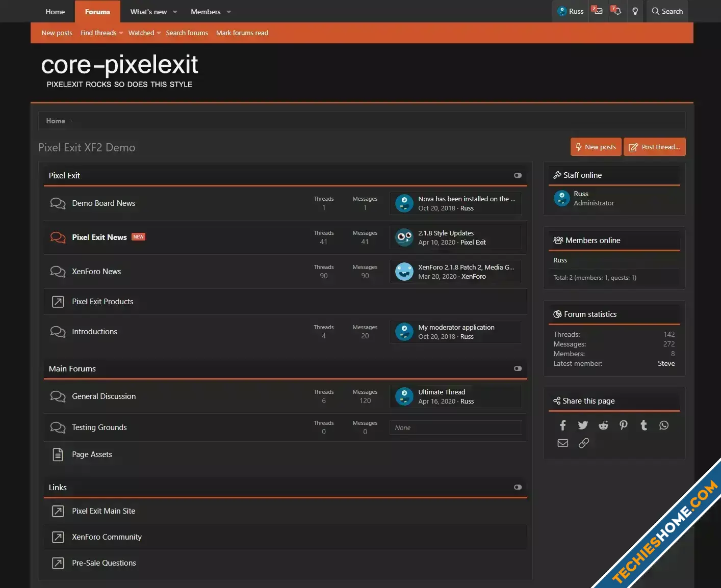Share page on Tumblr
The image size is (721, 588).
coord(643,425)
